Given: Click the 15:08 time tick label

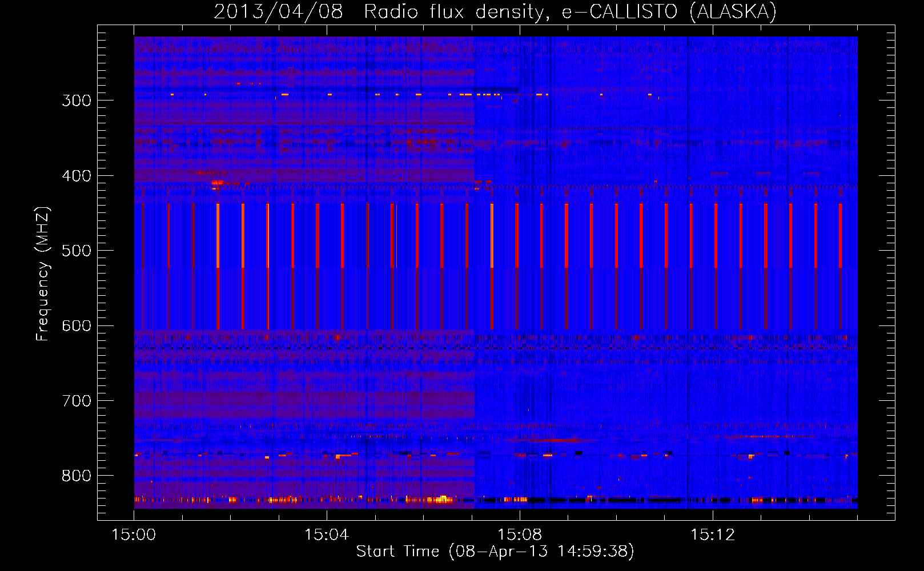Looking at the screenshot, I should coord(520,535).
